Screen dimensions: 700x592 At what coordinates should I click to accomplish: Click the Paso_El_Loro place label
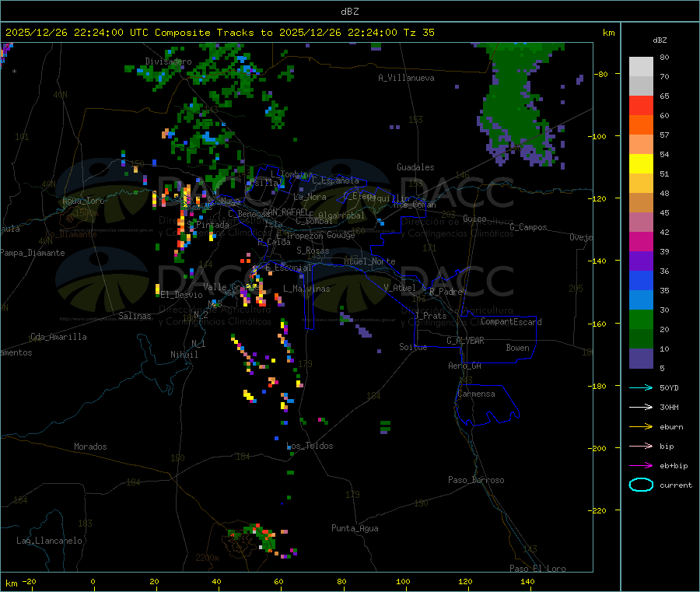[x=537, y=569]
